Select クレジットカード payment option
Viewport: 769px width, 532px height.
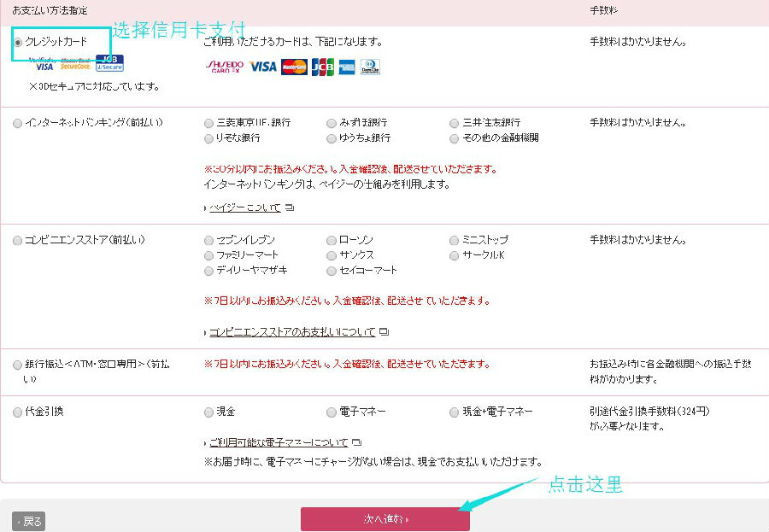coord(19,42)
